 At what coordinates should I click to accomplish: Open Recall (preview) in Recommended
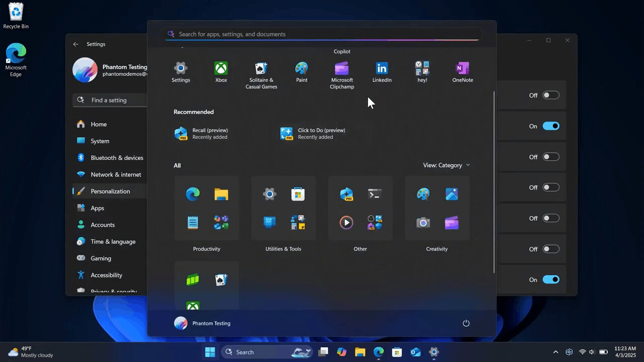[x=201, y=133]
